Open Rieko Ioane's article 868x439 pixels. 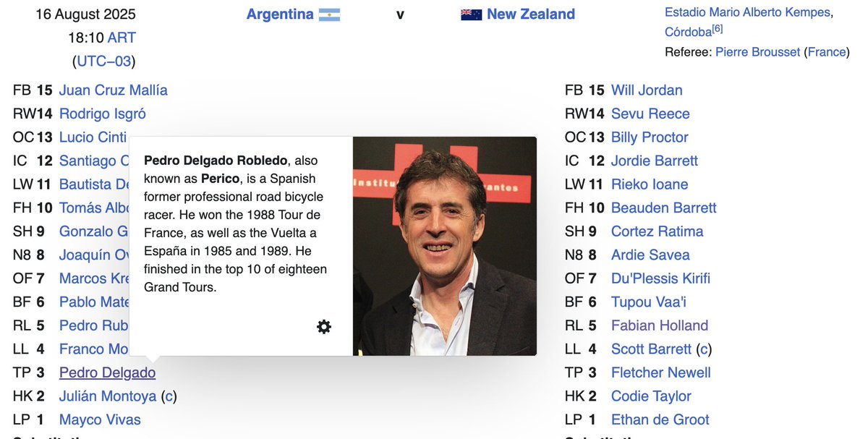click(650, 184)
